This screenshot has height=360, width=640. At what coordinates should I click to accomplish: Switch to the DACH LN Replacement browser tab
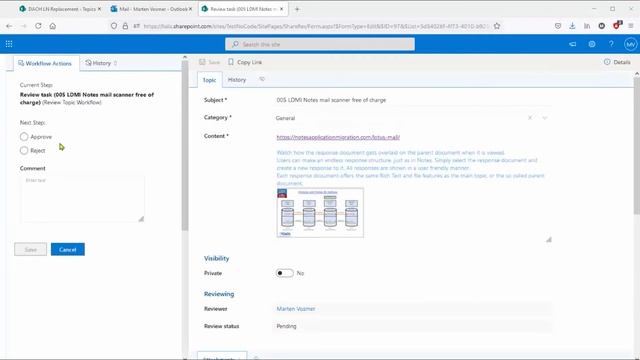point(59,9)
